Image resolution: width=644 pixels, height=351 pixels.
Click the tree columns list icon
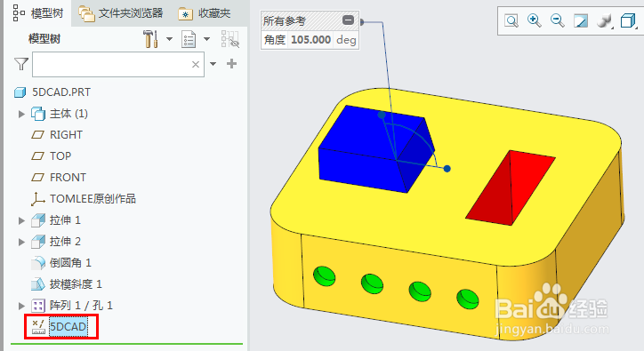[189, 39]
